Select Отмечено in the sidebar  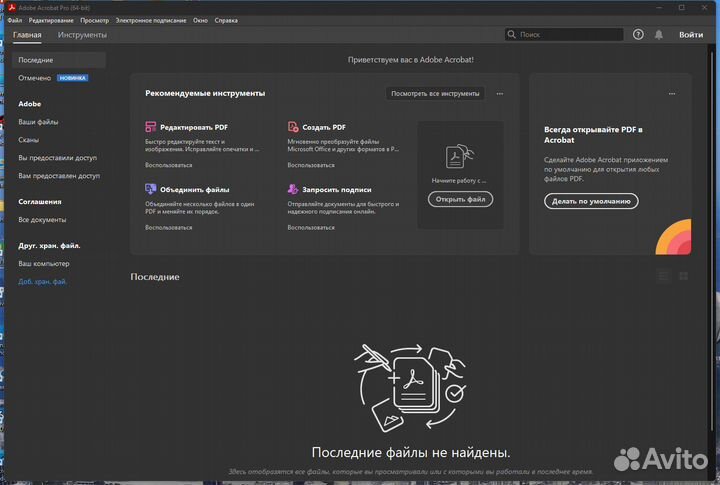click(34, 78)
